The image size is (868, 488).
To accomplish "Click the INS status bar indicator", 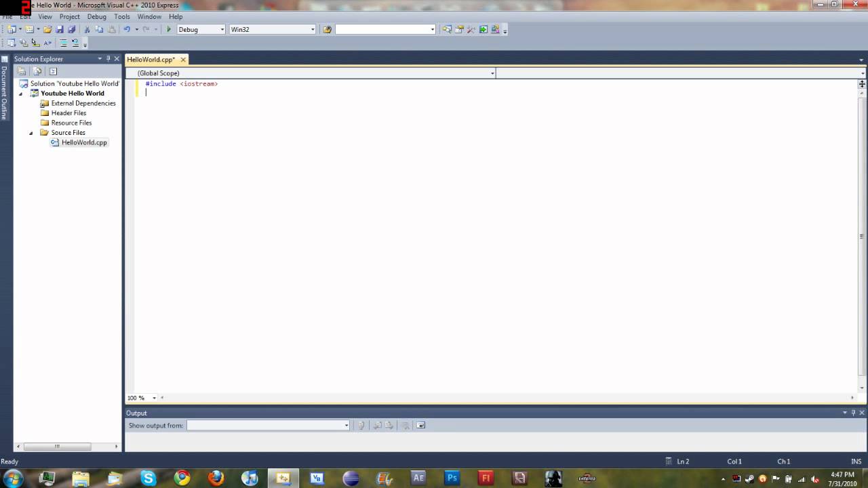I will pos(856,462).
